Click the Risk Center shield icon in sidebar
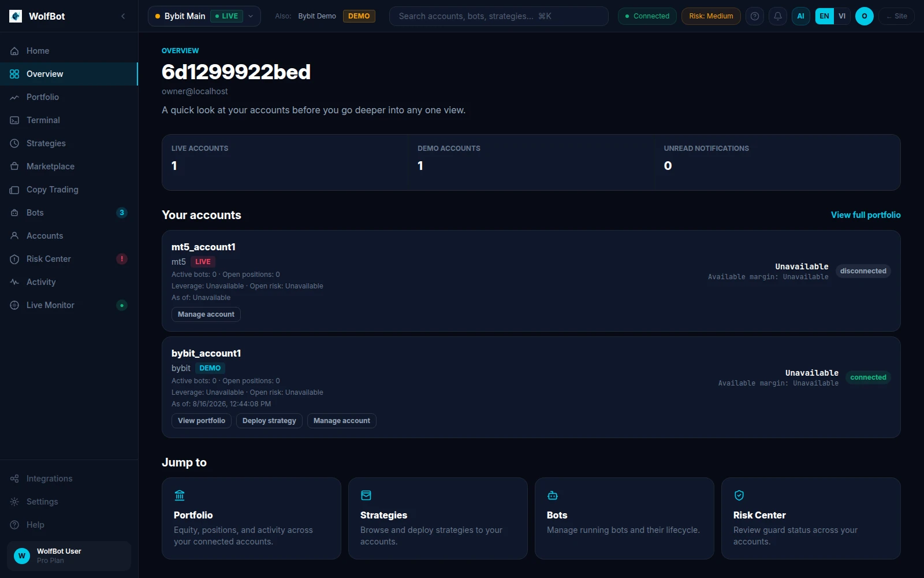 (x=14, y=259)
